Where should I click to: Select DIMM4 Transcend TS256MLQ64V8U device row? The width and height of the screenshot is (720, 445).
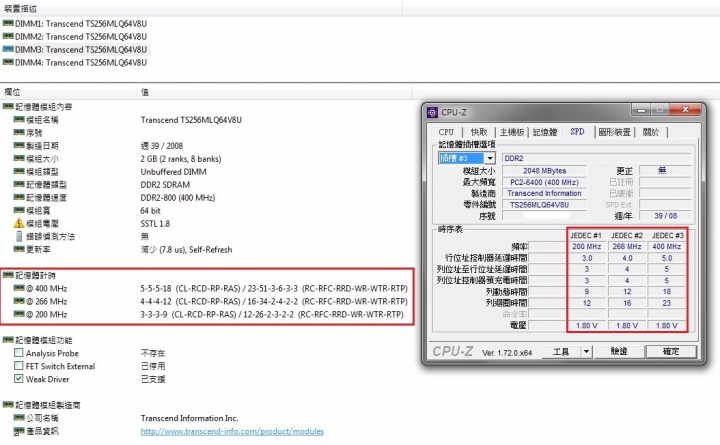coord(75,62)
